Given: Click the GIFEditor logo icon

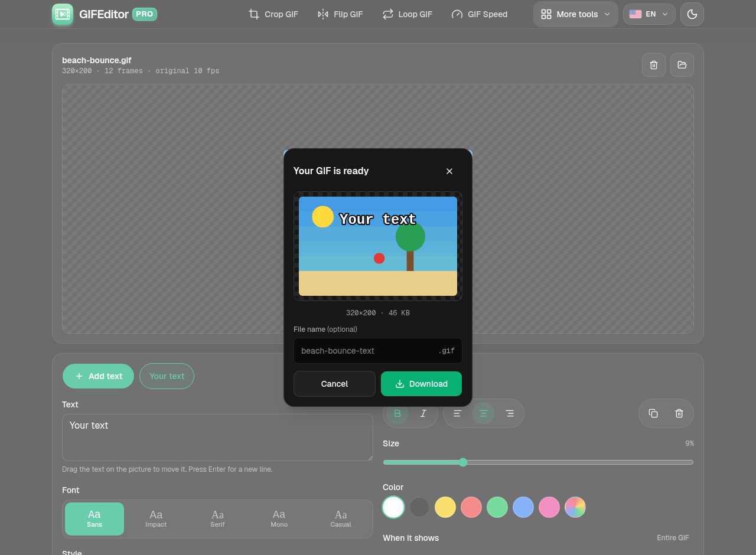Looking at the screenshot, I should coord(63,14).
